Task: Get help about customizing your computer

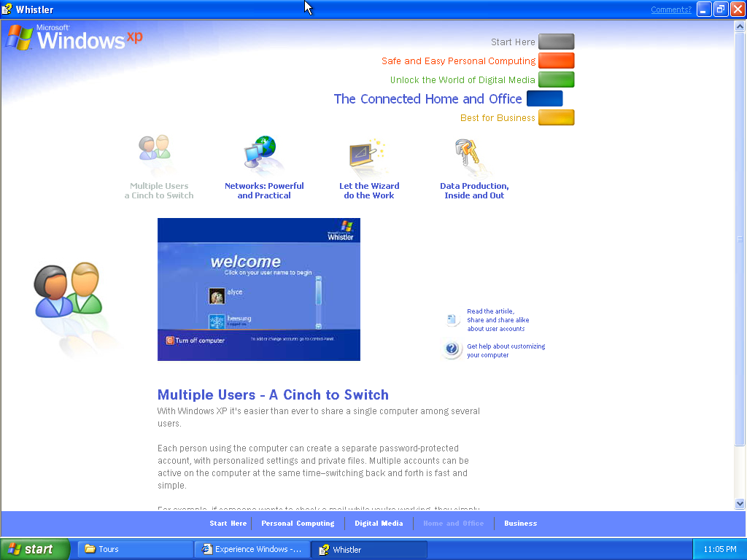Action: (506, 351)
